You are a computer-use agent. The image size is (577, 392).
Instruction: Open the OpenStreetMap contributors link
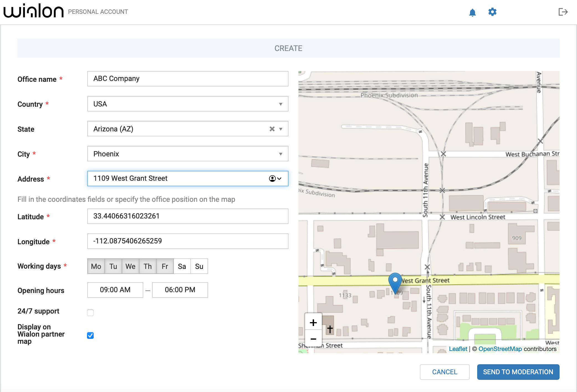click(500, 349)
